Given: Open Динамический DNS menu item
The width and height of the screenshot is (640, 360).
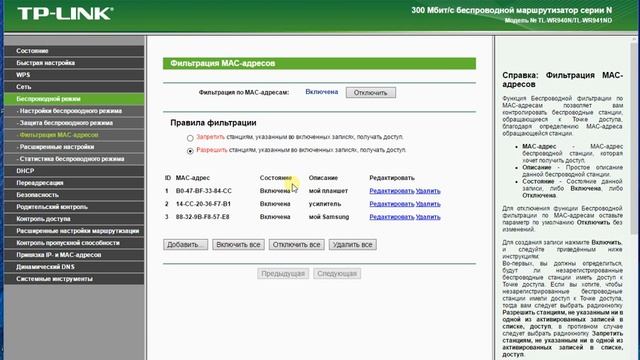Looking at the screenshot, I should point(74,267).
